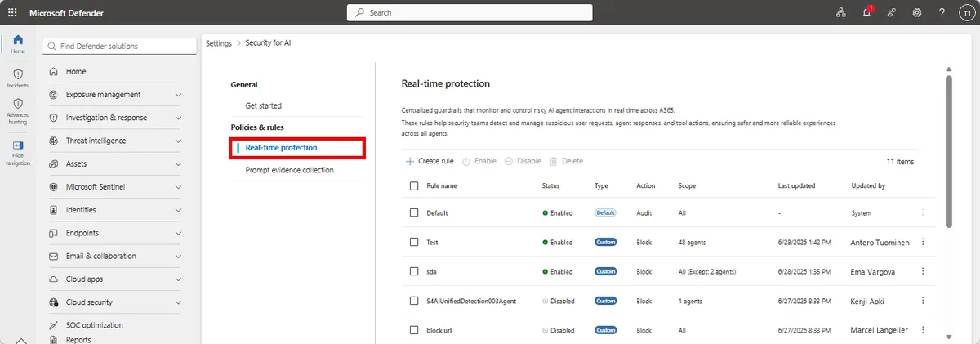The image size is (980, 344).
Task: Check the Default rule checkbox
Action: click(x=414, y=212)
